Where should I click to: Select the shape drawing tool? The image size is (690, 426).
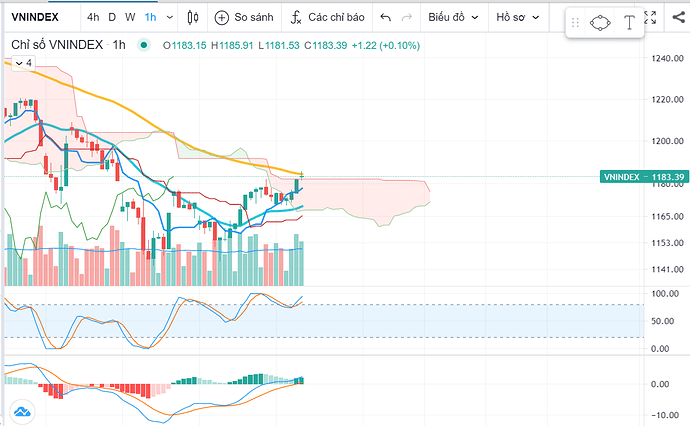[x=600, y=23]
